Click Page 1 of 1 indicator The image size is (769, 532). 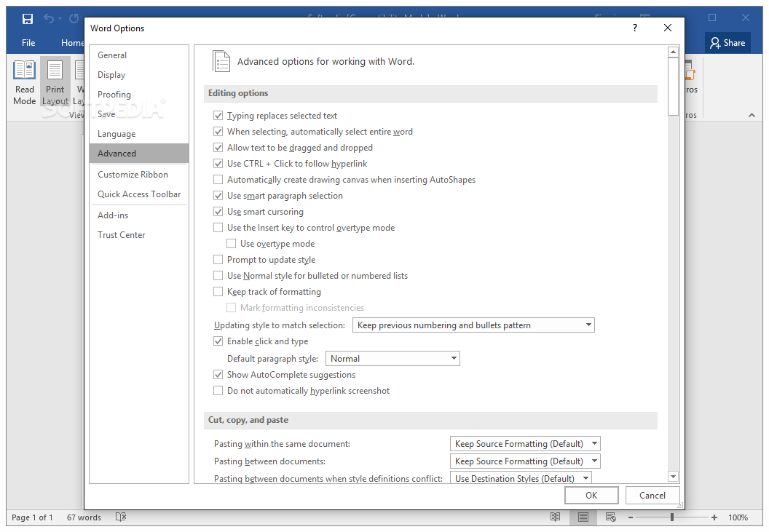click(x=32, y=517)
